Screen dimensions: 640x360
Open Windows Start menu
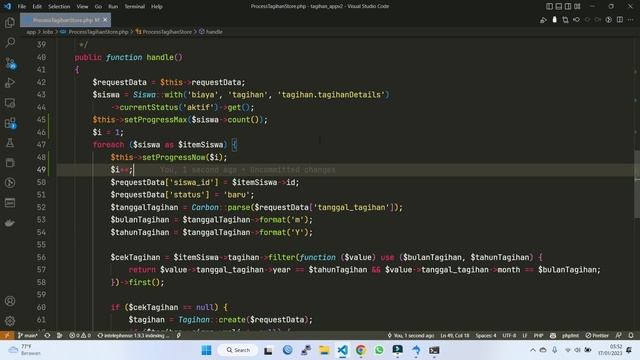click(x=207, y=350)
